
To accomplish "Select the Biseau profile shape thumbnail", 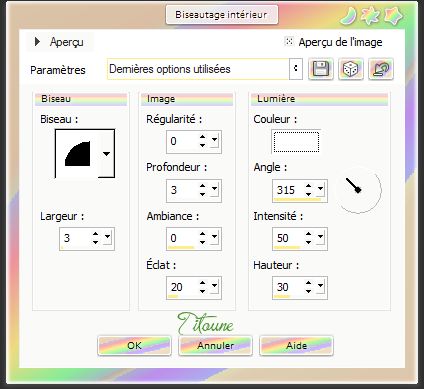I will coord(78,153).
